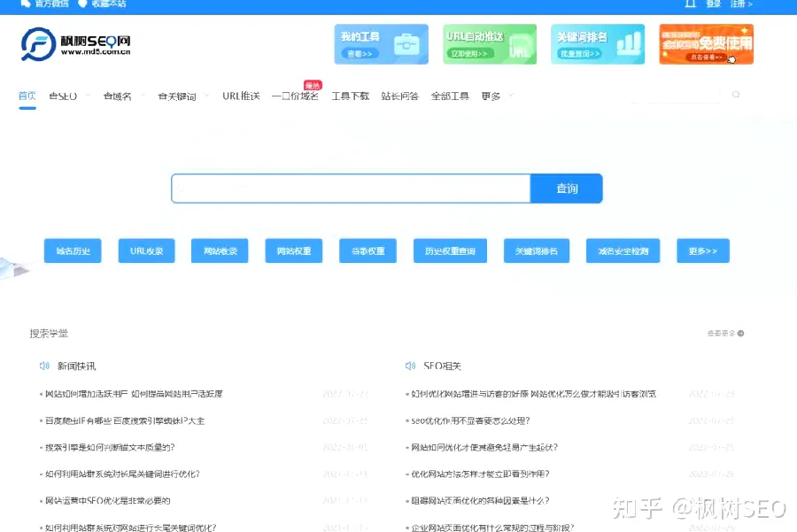Screen dimensions: 797x532
Task: Click the URL收录 button
Action: coord(146,251)
